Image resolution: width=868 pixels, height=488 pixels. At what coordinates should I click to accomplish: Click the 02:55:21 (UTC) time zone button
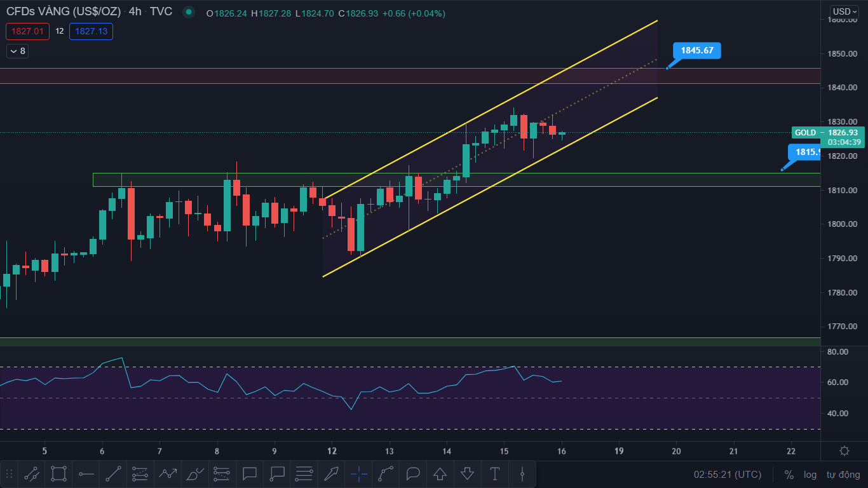(728, 475)
